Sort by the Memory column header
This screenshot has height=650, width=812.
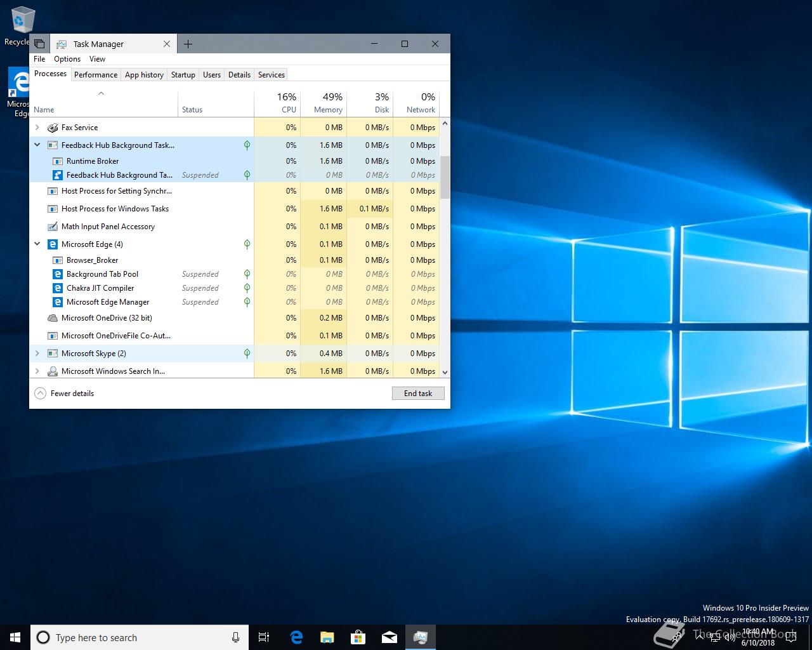[324, 103]
